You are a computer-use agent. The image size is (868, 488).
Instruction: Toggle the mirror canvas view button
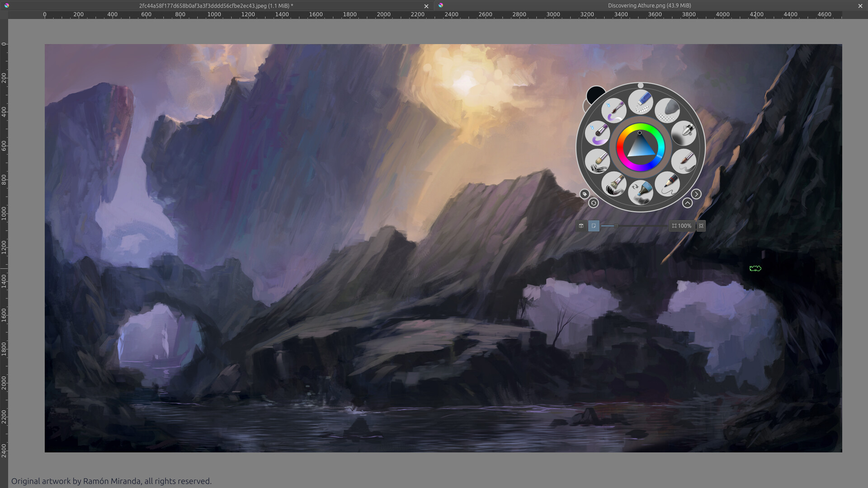pos(581,226)
